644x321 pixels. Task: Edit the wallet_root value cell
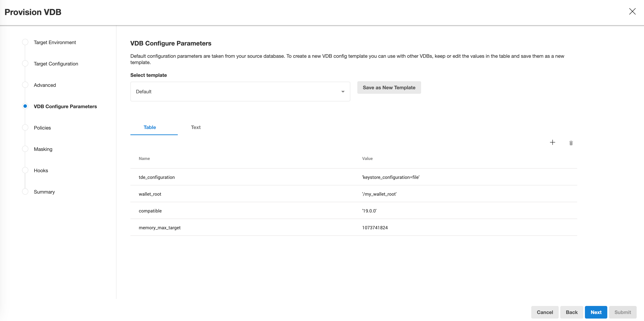point(379,194)
